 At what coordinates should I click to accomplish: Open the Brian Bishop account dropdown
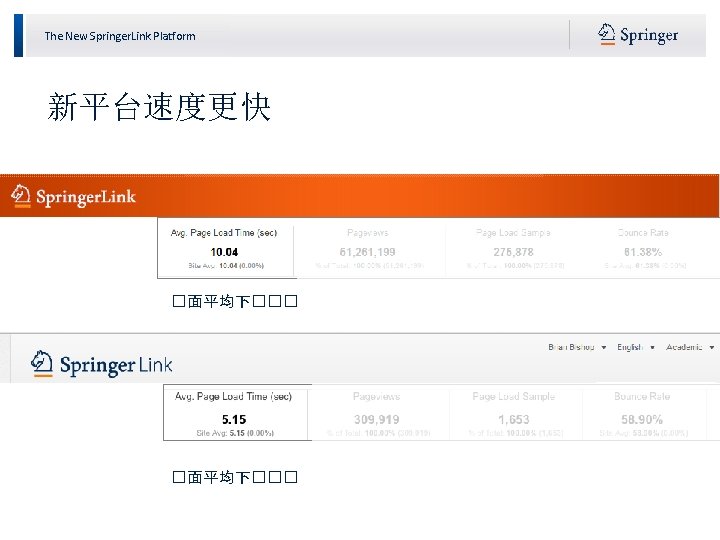577,347
